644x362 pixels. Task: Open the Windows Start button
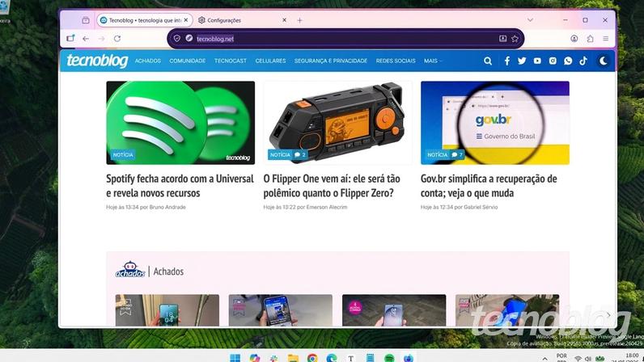(x=235, y=357)
